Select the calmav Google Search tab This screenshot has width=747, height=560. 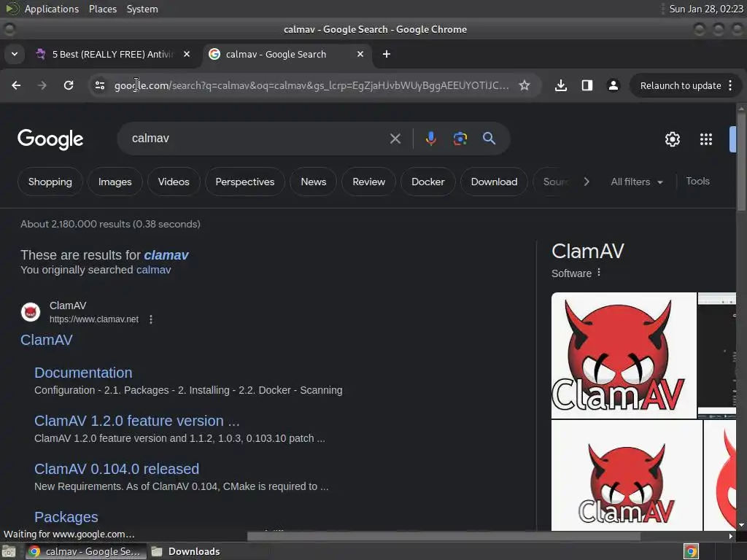(287, 54)
